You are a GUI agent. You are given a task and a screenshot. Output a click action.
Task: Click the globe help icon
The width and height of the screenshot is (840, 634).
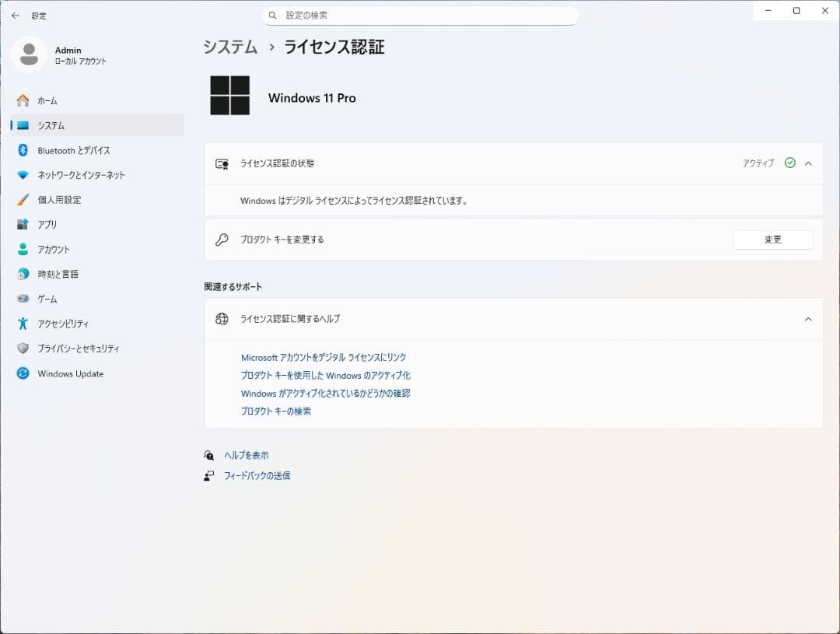tap(222, 319)
